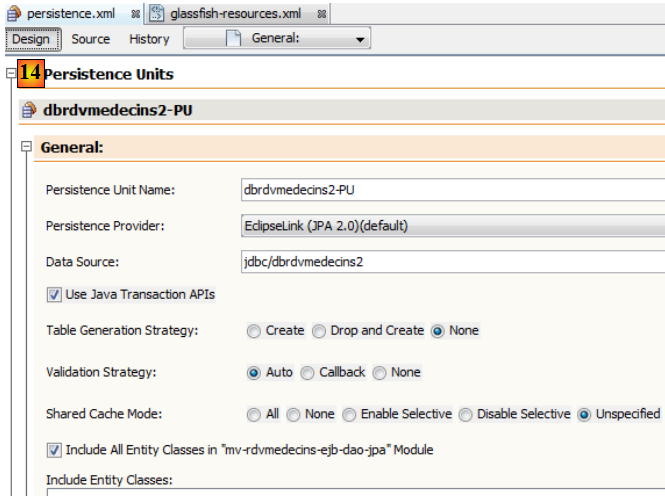
Task: Click the dbrdvmedecins2-PU unit icon
Action: [29, 110]
